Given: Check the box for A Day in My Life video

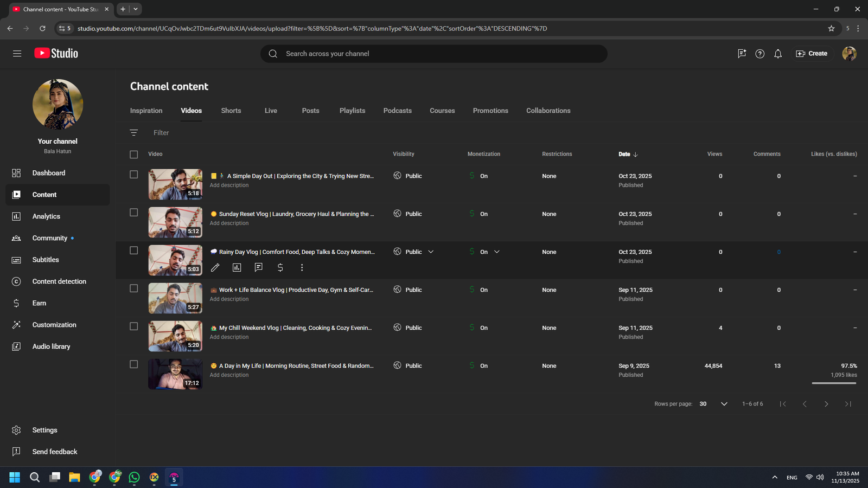Looking at the screenshot, I should pos(134,364).
